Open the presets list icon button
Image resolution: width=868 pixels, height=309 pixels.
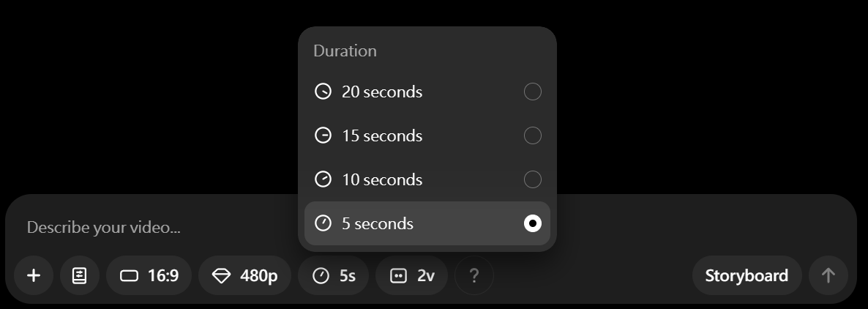coord(80,275)
